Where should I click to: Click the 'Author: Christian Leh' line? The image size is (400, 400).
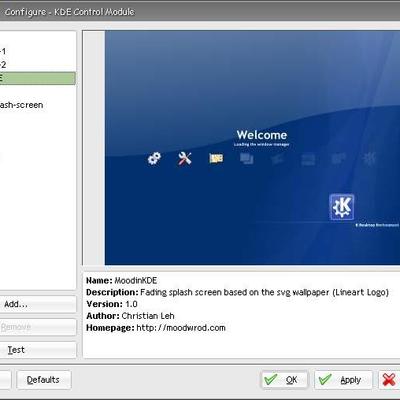coord(130,316)
